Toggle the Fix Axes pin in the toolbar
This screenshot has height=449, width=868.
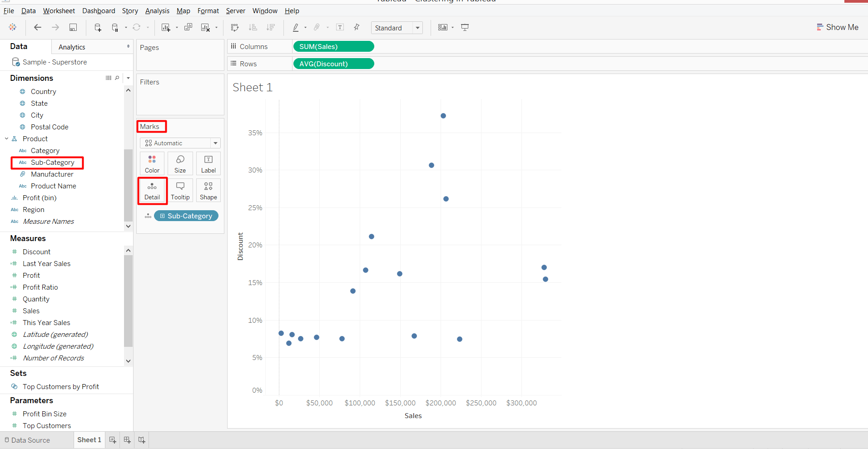tap(357, 27)
